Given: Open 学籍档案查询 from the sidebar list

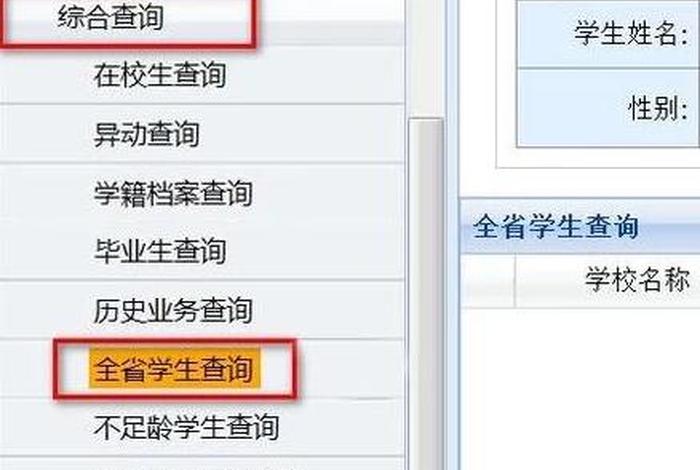Looking at the screenshot, I should pyautogui.click(x=173, y=193).
